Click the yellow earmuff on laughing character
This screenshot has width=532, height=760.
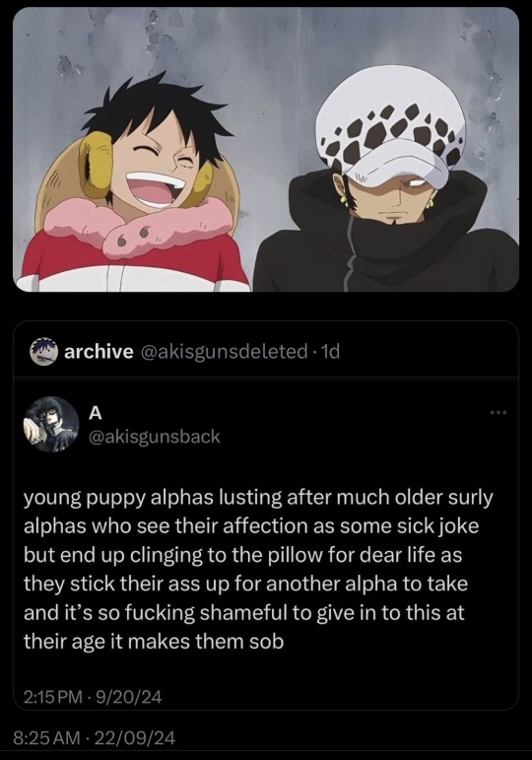[96, 167]
